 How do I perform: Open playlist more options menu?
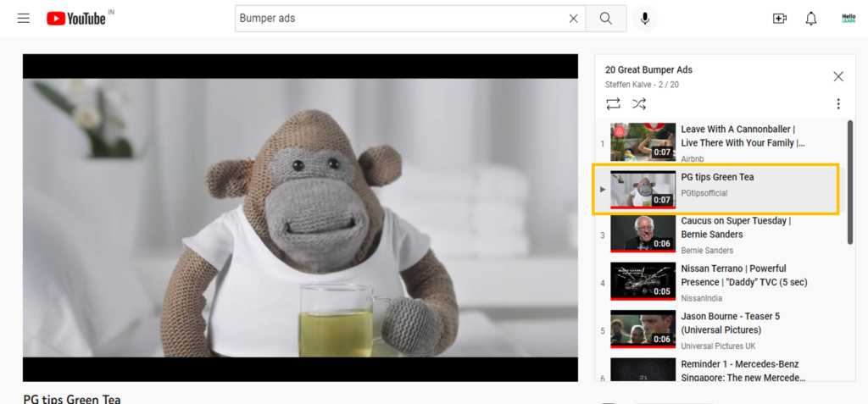click(838, 103)
